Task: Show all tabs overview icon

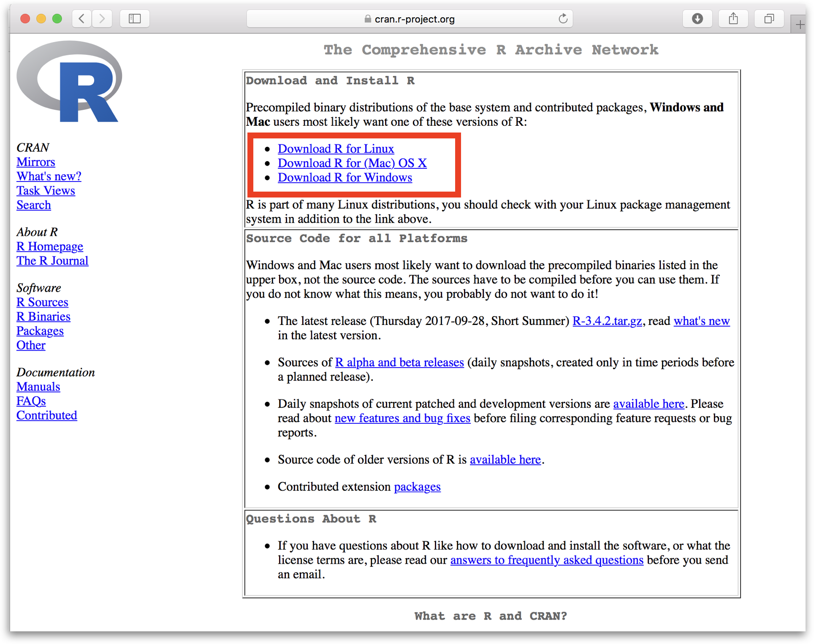Action: tap(769, 19)
